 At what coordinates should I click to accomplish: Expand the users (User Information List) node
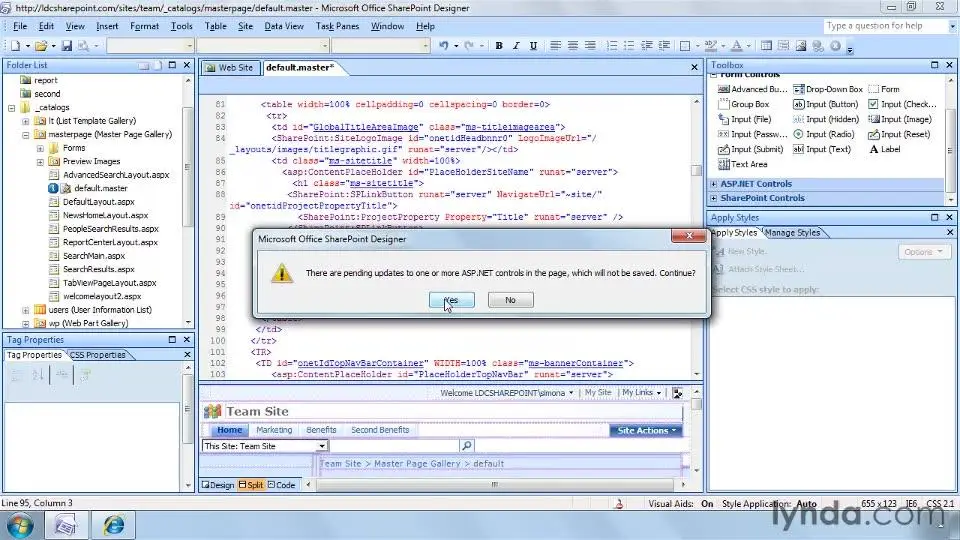pos(26,310)
